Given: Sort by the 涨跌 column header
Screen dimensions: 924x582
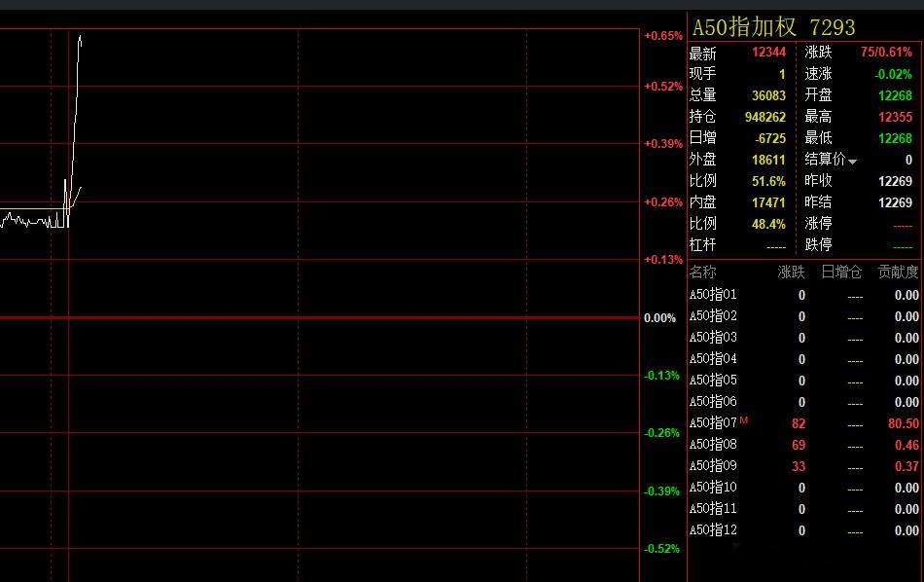Looking at the screenshot, I should tap(791, 272).
